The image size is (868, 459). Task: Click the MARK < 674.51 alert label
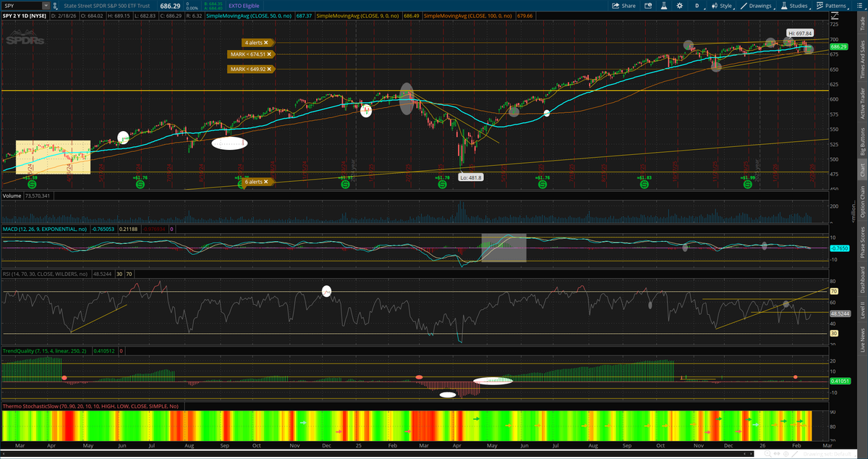pos(247,54)
